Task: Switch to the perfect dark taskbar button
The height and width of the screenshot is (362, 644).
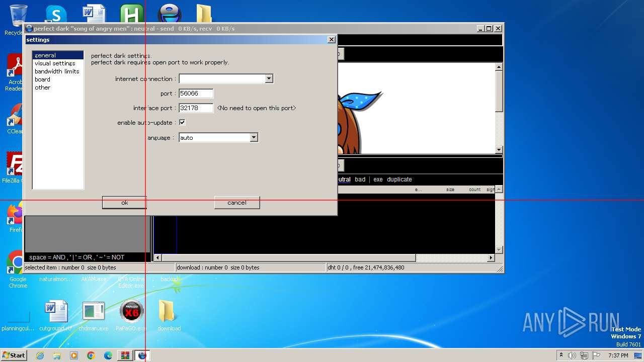Action: 142,355
